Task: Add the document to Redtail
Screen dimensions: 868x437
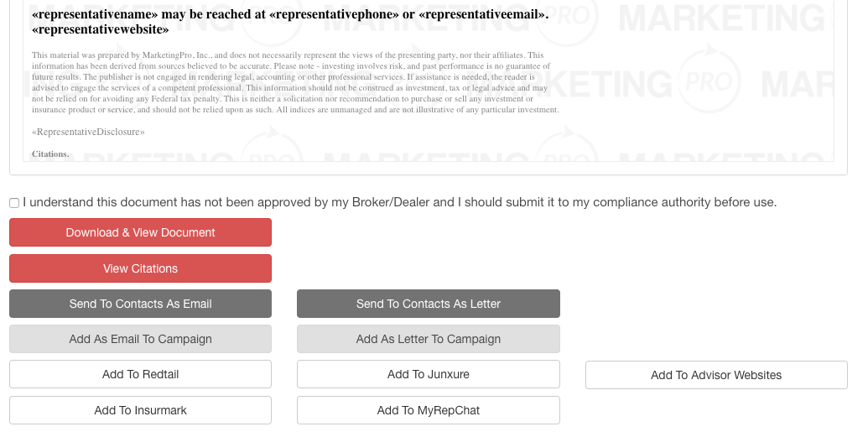Action: point(140,374)
